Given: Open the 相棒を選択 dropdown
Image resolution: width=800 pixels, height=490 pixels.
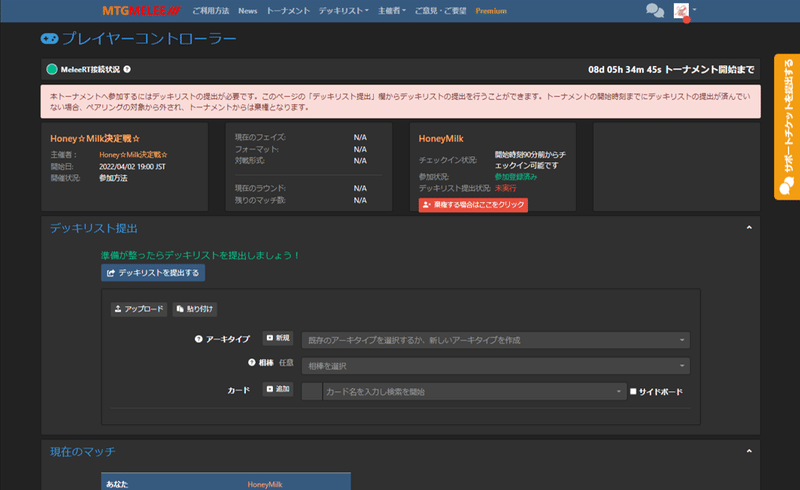Looking at the screenshot, I should [x=496, y=366].
